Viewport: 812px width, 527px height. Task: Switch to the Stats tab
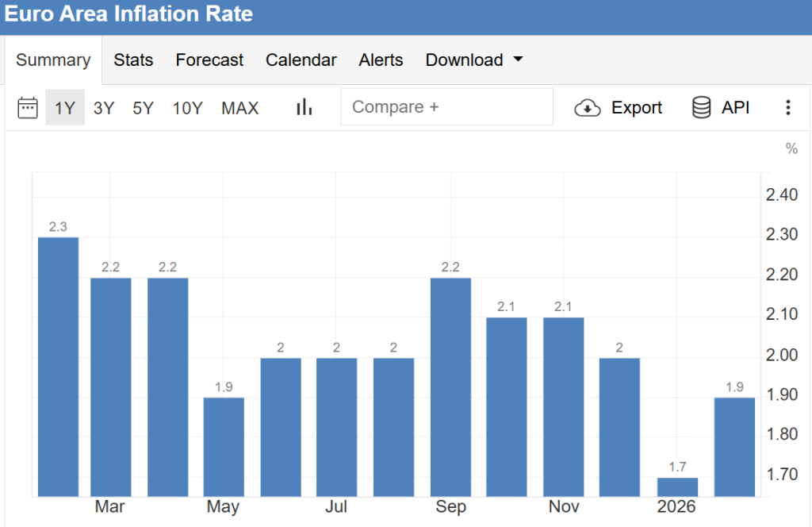(133, 60)
